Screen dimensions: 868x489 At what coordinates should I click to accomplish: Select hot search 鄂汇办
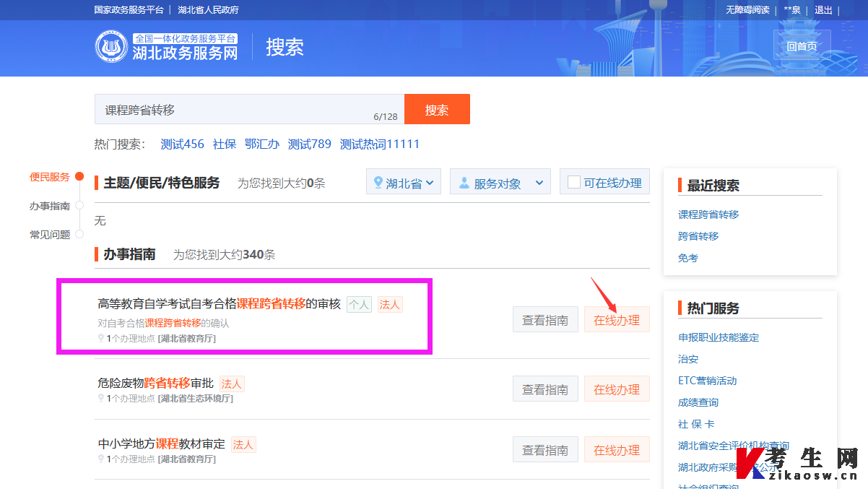pos(262,144)
